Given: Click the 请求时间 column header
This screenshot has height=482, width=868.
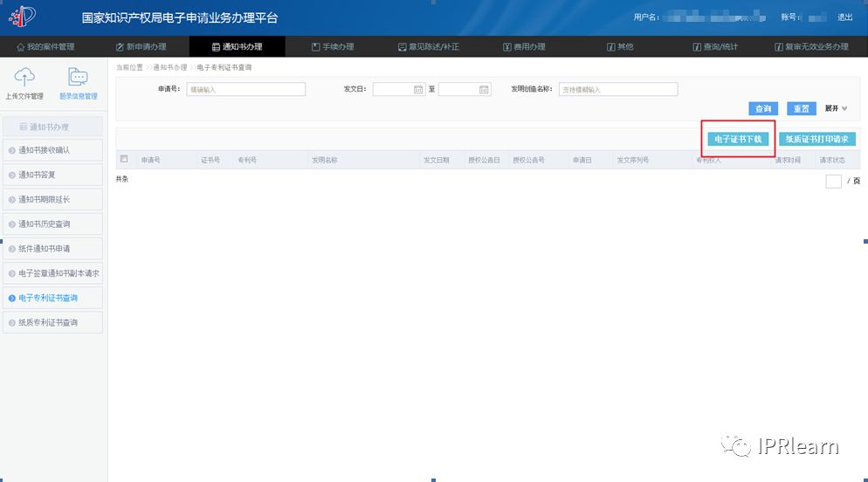Looking at the screenshot, I should point(788,160).
